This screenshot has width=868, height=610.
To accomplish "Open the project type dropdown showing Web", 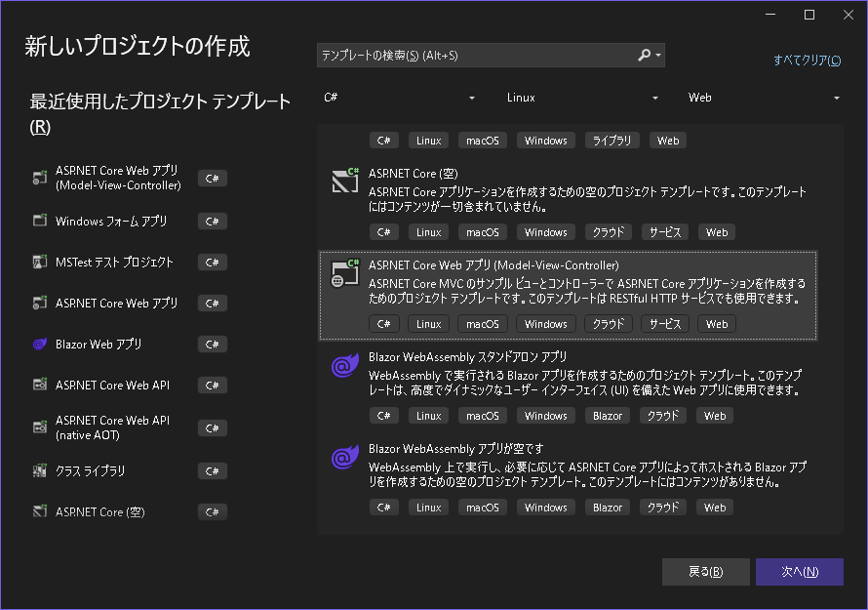I will click(x=763, y=98).
